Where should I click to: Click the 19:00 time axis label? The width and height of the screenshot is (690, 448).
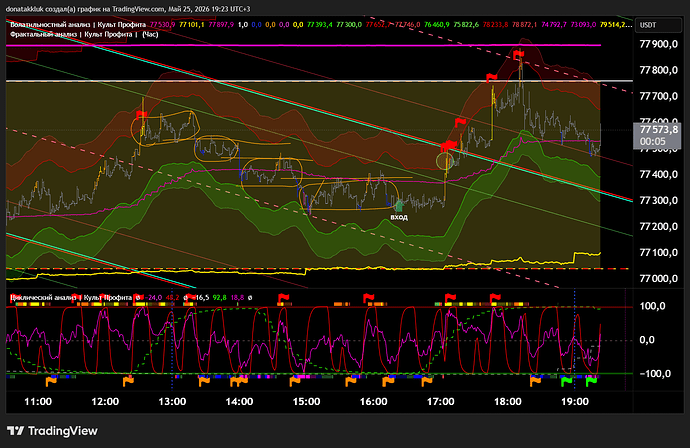coord(575,402)
